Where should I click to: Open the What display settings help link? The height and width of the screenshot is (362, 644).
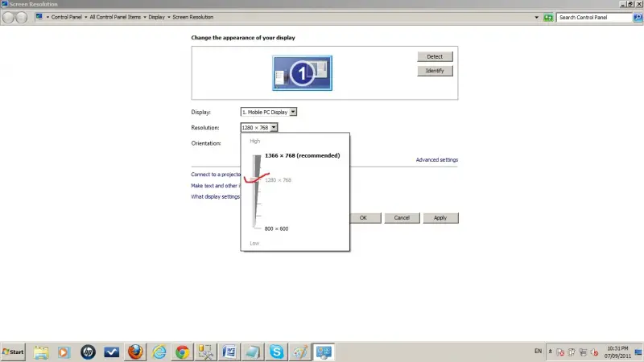(216, 196)
